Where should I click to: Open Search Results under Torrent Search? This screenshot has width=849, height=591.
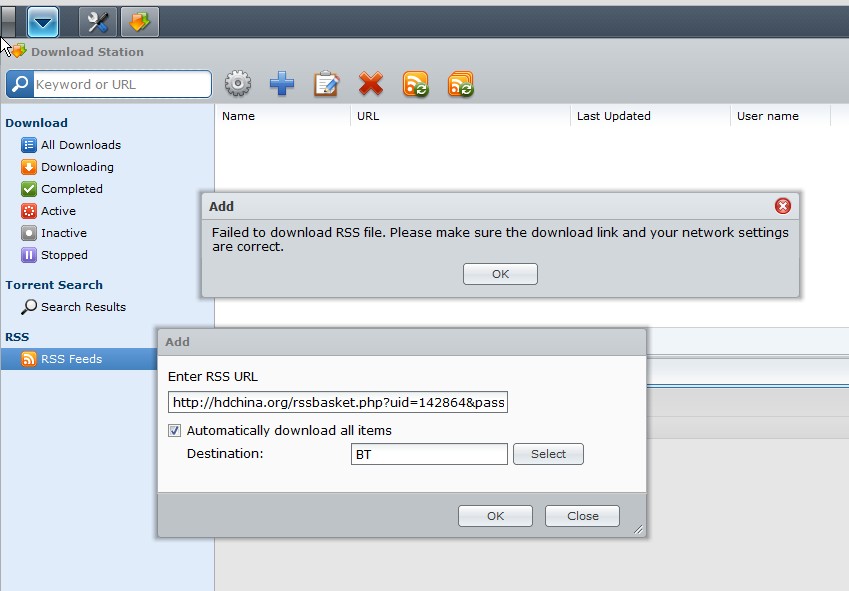point(83,307)
